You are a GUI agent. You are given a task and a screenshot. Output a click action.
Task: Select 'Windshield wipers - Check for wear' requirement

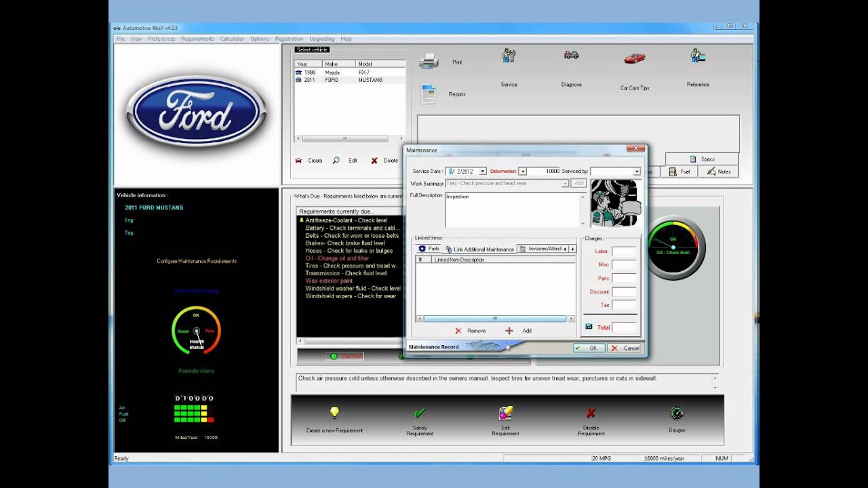[351, 296]
